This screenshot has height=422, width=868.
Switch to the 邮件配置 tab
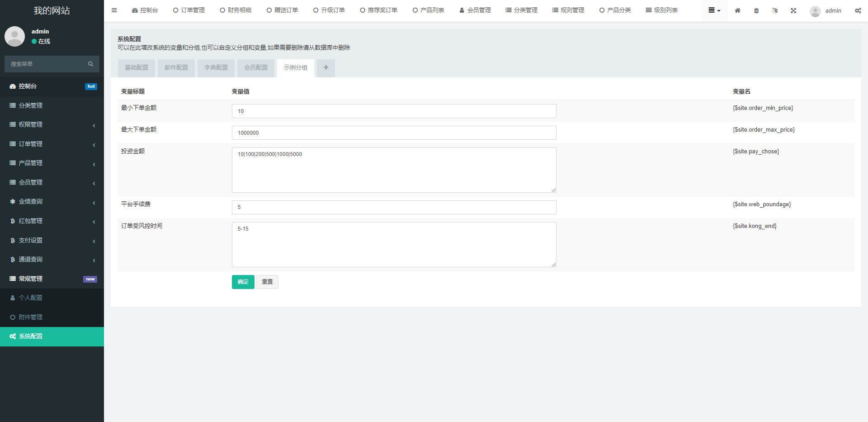click(x=176, y=67)
